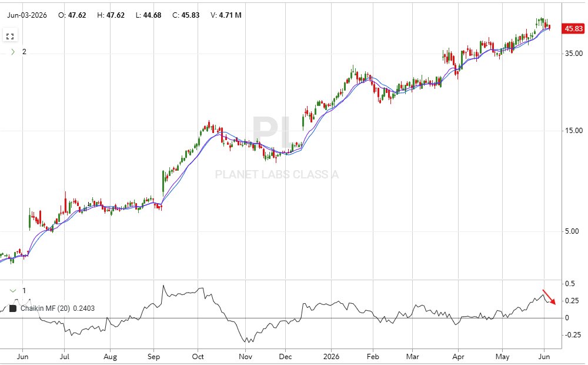The image size is (588, 365).
Task: Click the 35.00 price axis label
Action: pyautogui.click(x=574, y=54)
